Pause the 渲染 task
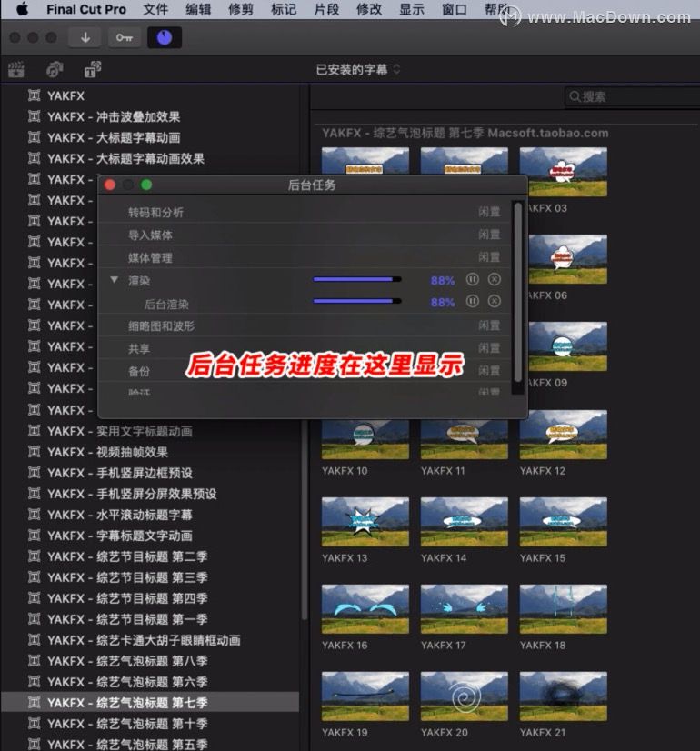This screenshot has height=751, width=700. 472,279
